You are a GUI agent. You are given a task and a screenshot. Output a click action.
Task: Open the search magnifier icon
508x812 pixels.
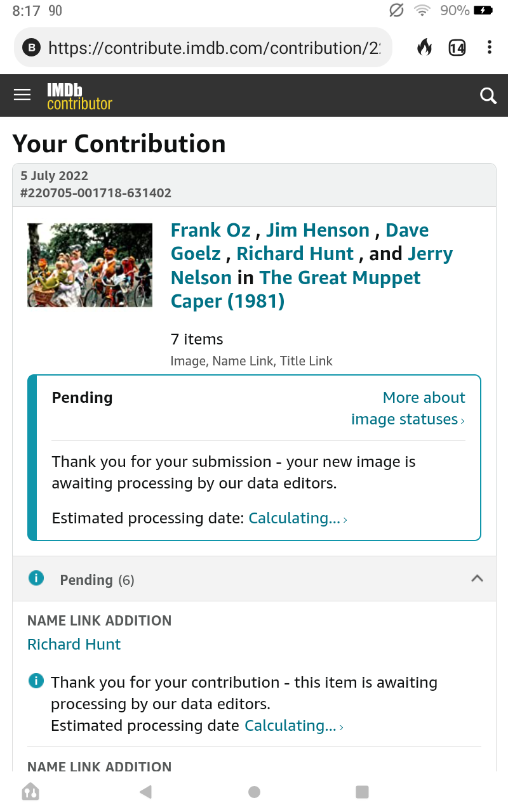(488, 96)
